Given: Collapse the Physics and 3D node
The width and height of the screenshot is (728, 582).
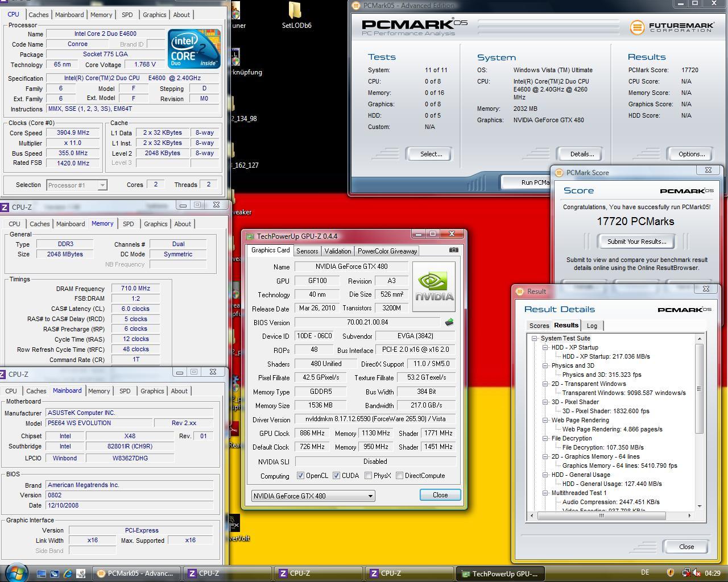Looking at the screenshot, I should pyautogui.click(x=545, y=365).
